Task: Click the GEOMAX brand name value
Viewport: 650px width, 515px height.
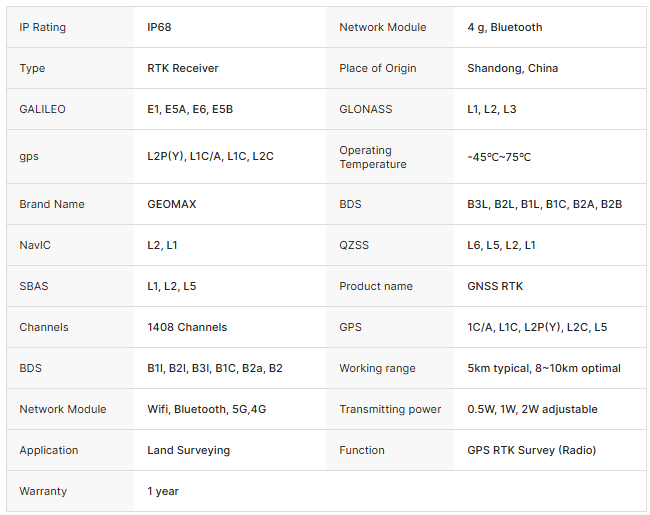Action: tap(172, 204)
